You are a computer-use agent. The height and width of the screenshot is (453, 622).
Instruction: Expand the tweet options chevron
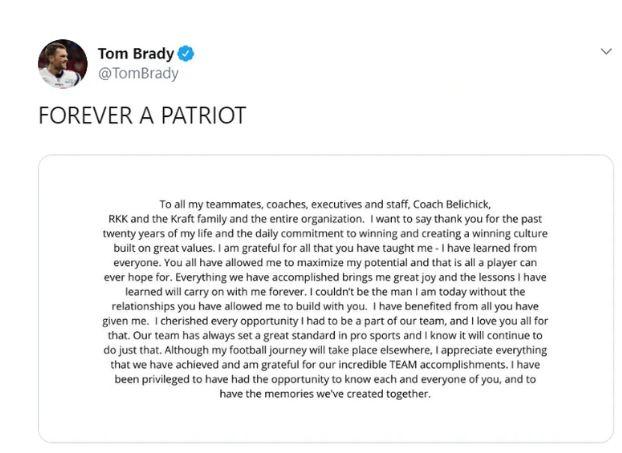pyautogui.click(x=606, y=52)
